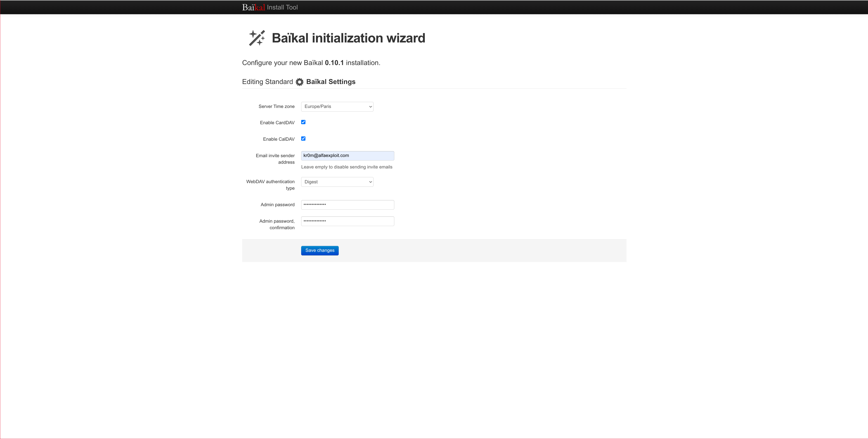Uncheck the Enable CalDAV checkbox
Image resolution: width=868 pixels, height=439 pixels.
(x=303, y=139)
